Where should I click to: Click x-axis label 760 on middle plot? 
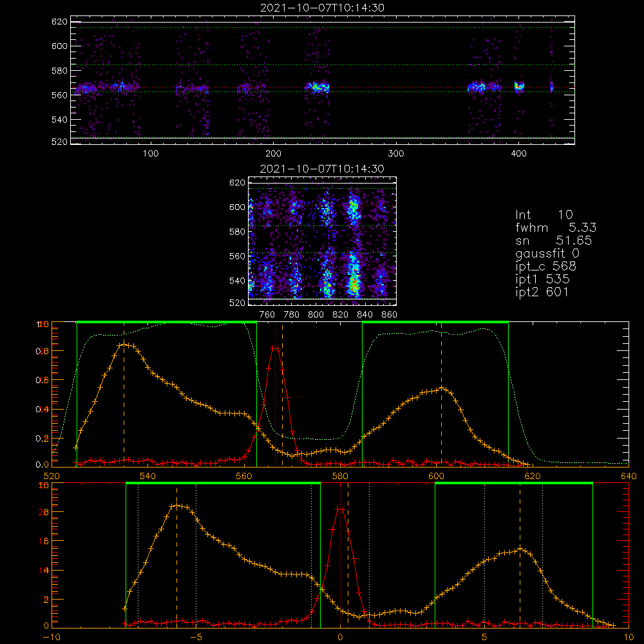coord(267,315)
